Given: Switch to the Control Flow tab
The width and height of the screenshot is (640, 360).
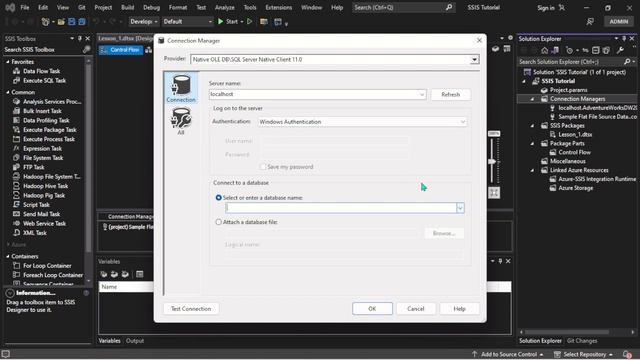Looking at the screenshot, I should click(121, 50).
